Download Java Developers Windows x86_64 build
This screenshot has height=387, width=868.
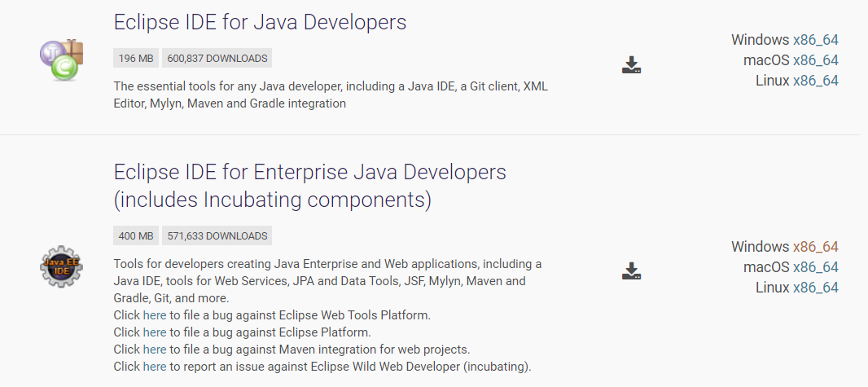pos(815,40)
